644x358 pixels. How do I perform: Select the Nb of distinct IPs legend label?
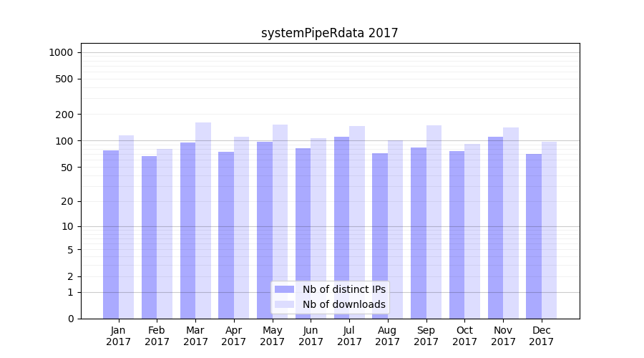(x=343, y=289)
